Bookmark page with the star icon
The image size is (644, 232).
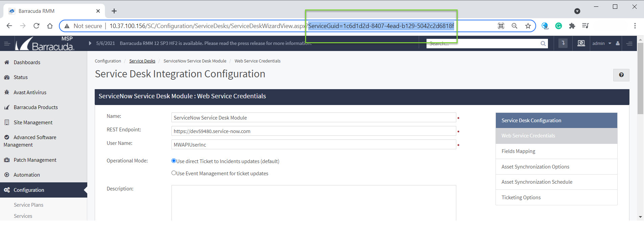tap(528, 26)
